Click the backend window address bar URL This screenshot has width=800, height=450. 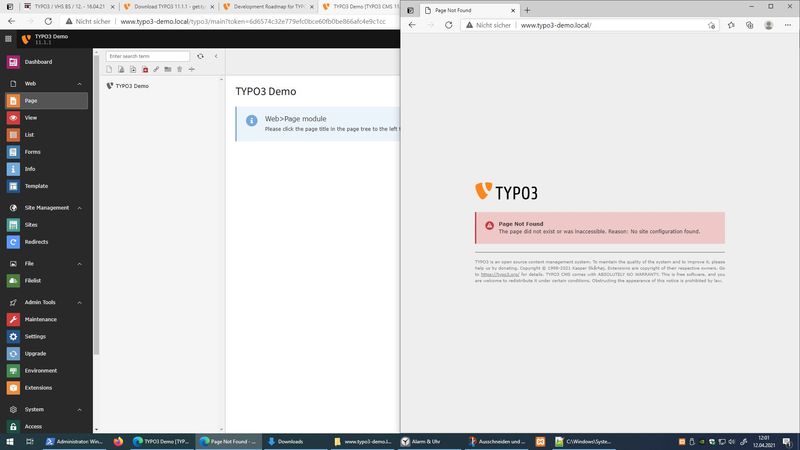[253, 21]
